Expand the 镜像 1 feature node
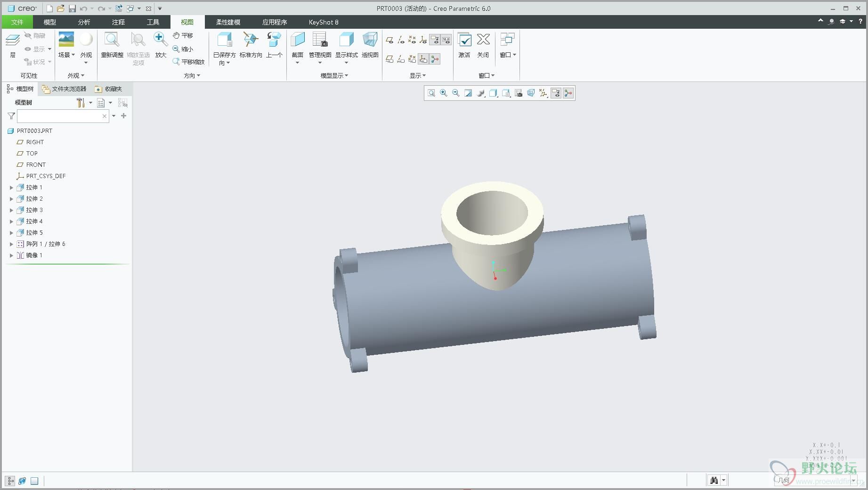Viewport: 868px width, 490px height. [x=11, y=255]
